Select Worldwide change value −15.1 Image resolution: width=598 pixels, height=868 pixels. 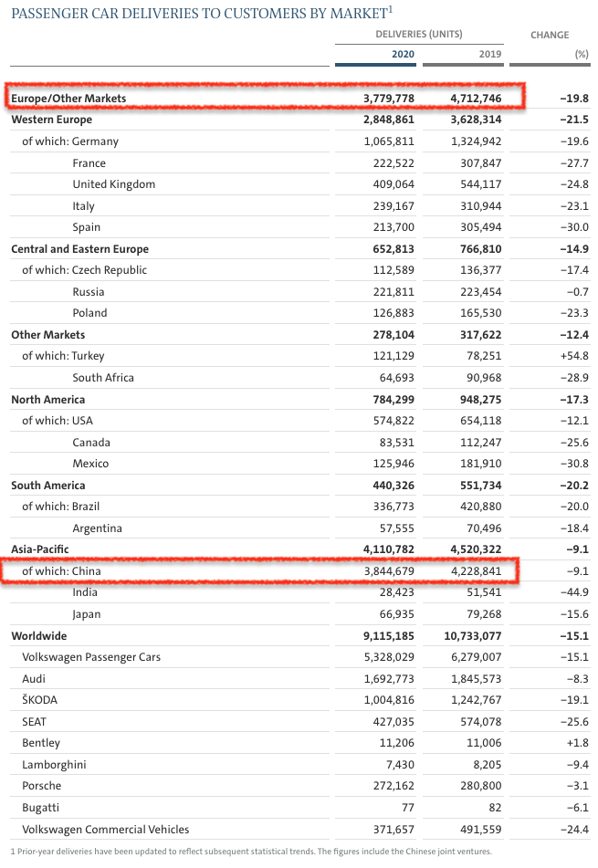click(x=574, y=636)
